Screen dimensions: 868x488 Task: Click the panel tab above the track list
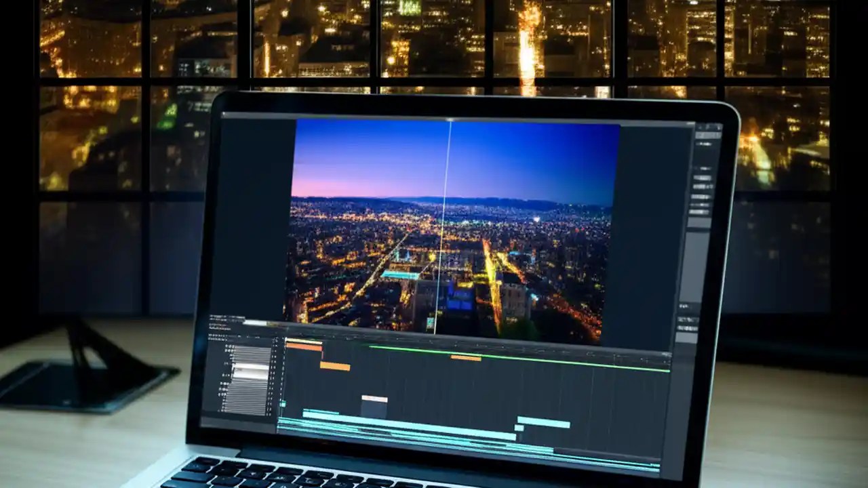coord(217,317)
